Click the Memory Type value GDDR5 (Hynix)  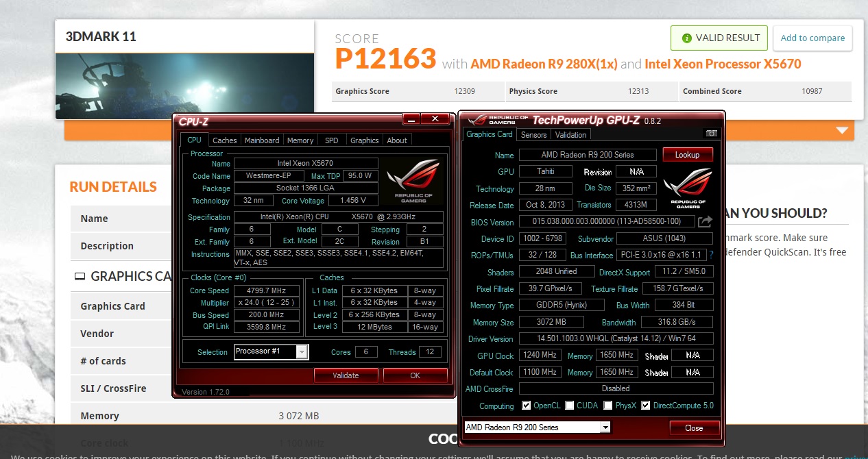pos(561,305)
